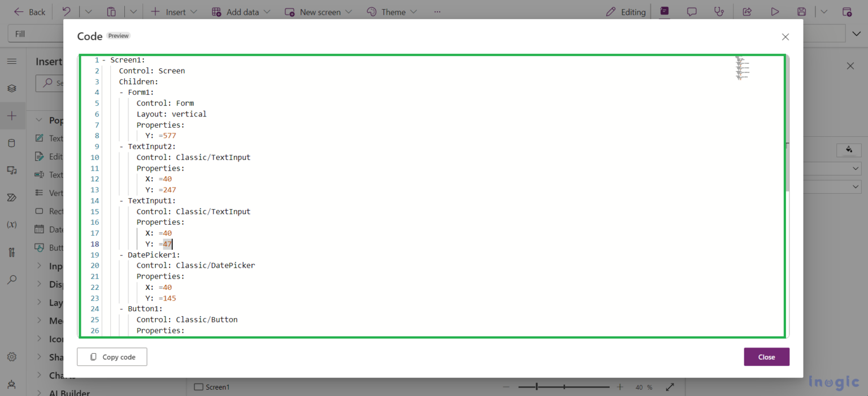Viewport: 868px width, 396px height.
Task: Click the Share icon
Action: [747, 12]
